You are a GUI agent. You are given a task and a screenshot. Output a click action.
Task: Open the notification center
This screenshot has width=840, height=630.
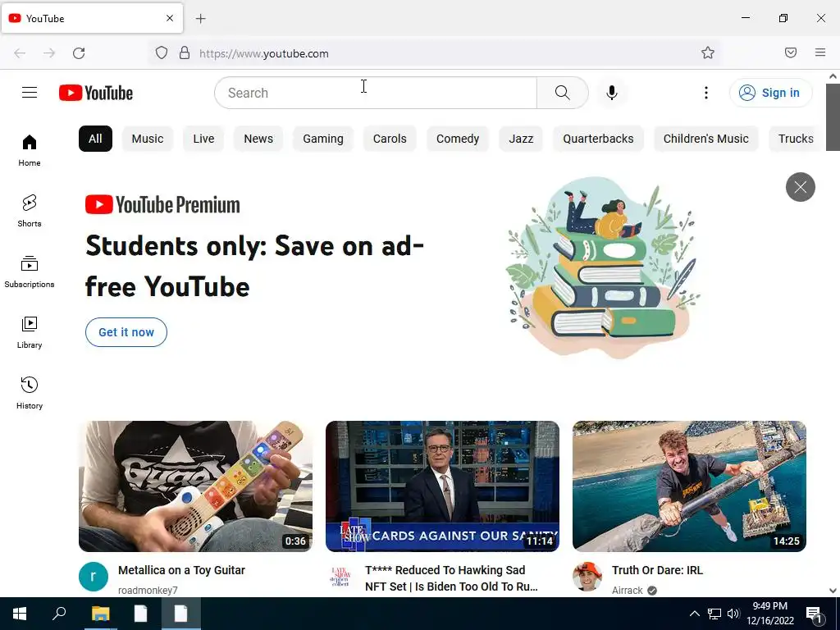pos(814,614)
